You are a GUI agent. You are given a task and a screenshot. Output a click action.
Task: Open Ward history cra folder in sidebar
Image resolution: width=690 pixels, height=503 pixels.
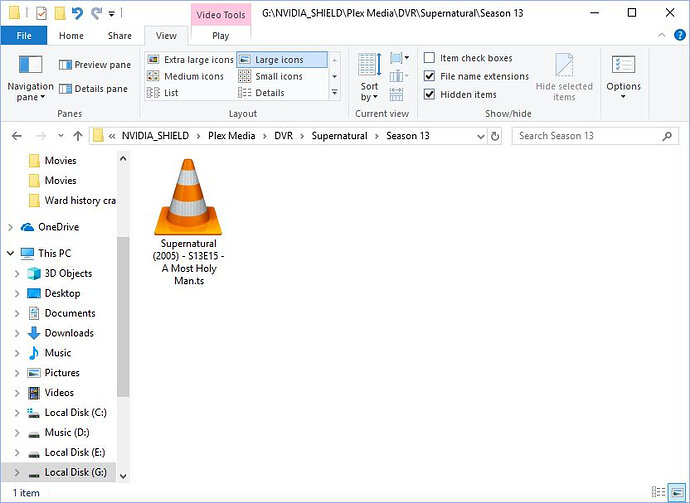72,201
